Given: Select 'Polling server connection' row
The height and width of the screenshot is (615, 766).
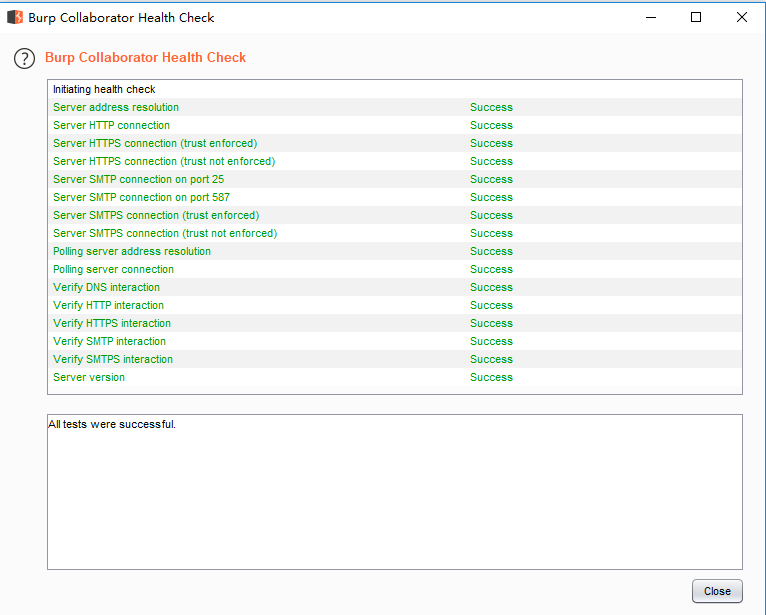Looking at the screenshot, I should pos(395,269).
